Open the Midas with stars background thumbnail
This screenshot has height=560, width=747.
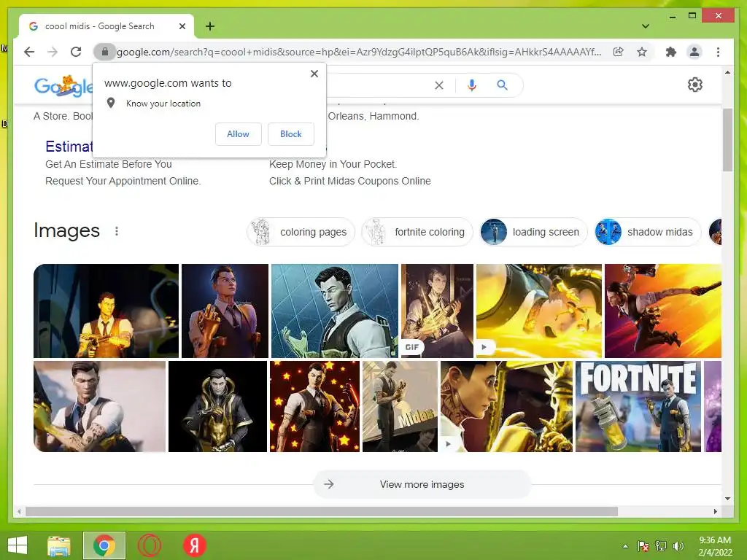click(314, 406)
